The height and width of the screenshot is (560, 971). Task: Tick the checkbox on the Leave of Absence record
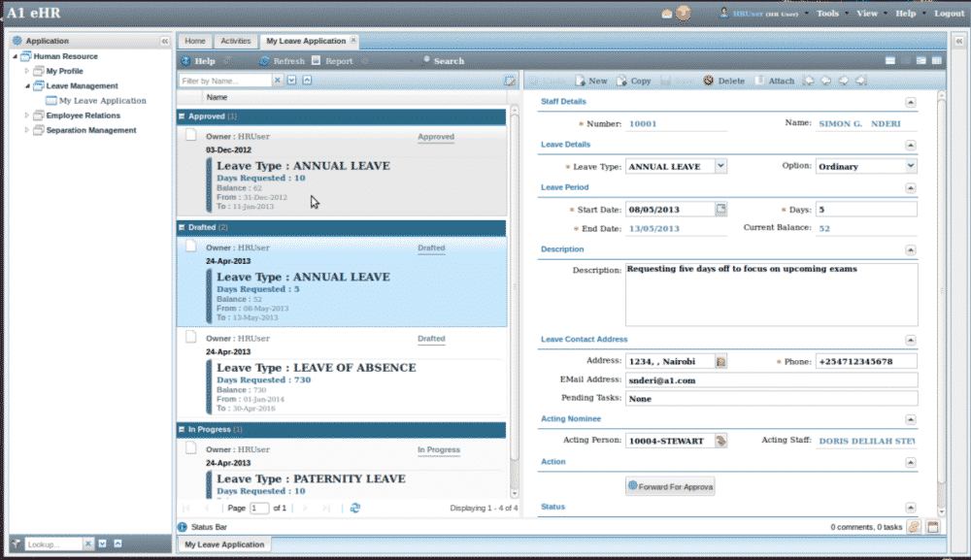pyautogui.click(x=191, y=338)
